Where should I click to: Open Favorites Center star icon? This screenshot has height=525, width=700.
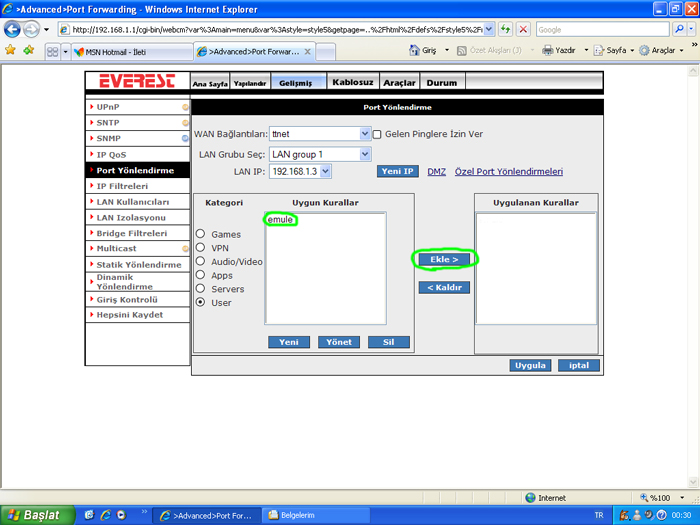(x=10, y=50)
